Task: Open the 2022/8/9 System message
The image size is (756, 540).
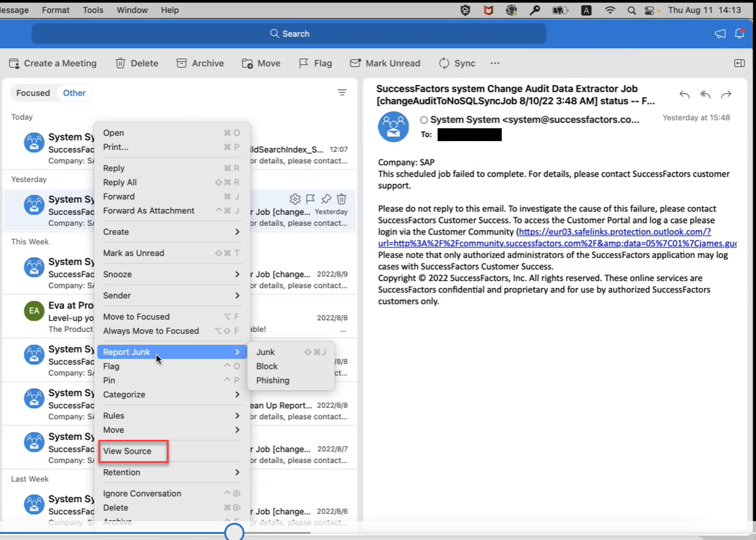Action: pyautogui.click(x=180, y=272)
